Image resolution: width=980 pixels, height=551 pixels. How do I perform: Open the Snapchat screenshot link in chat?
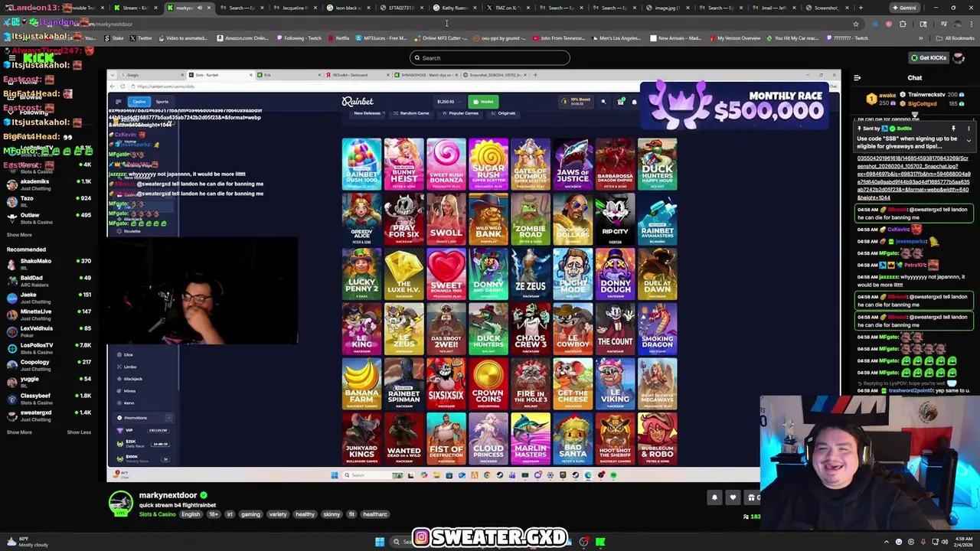(913, 178)
